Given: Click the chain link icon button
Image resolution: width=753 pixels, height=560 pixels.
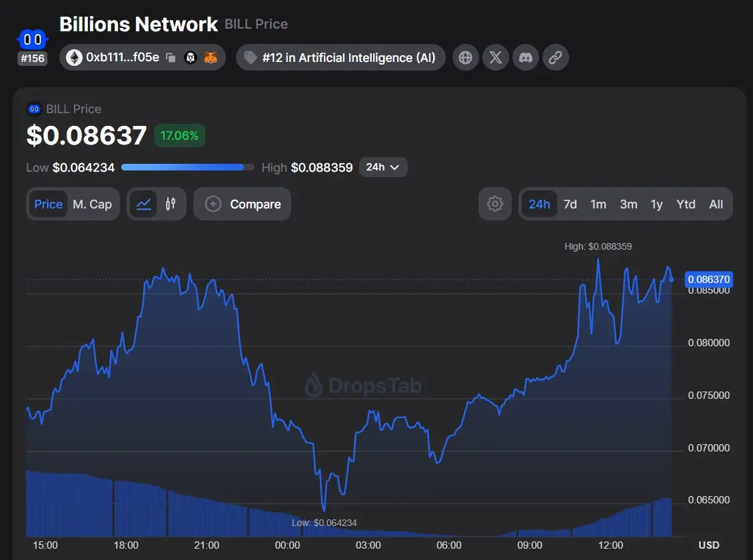Looking at the screenshot, I should tap(556, 57).
